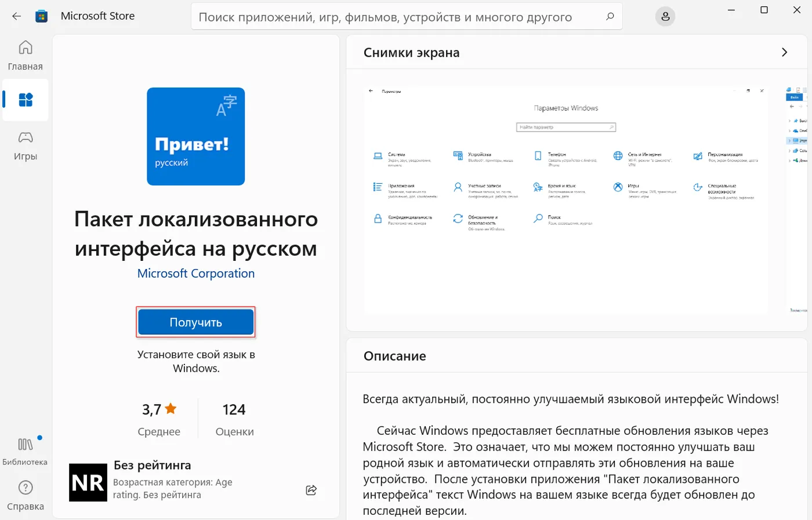The image size is (812, 520).
Task: Click the NR age rating badge
Action: (88, 482)
